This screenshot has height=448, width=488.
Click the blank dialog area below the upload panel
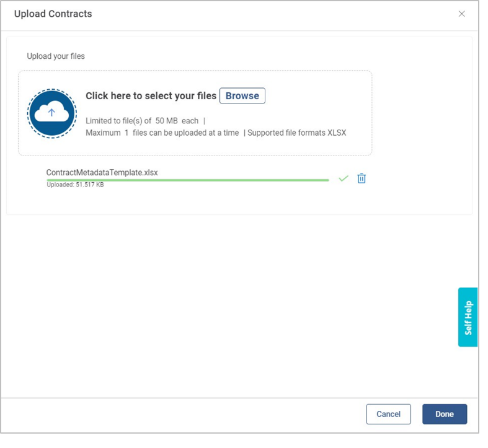click(236, 297)
